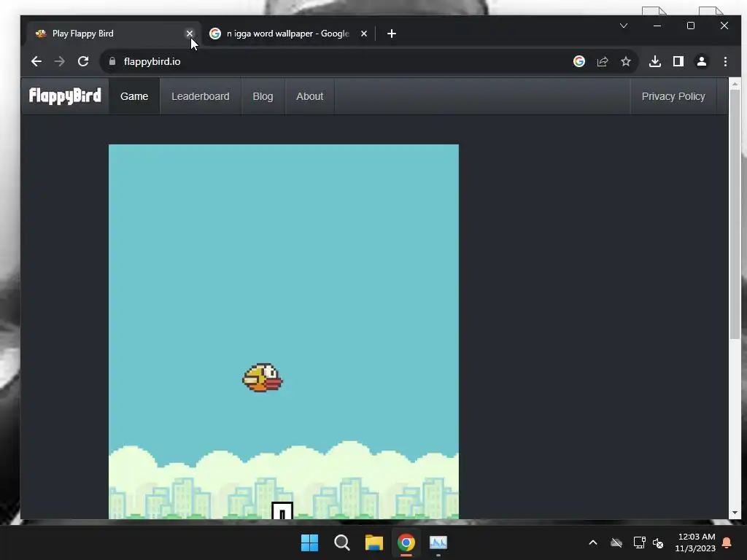
Task: Open the Privacy Policy link
Action: pyautogui.click(x=673, y=96)
